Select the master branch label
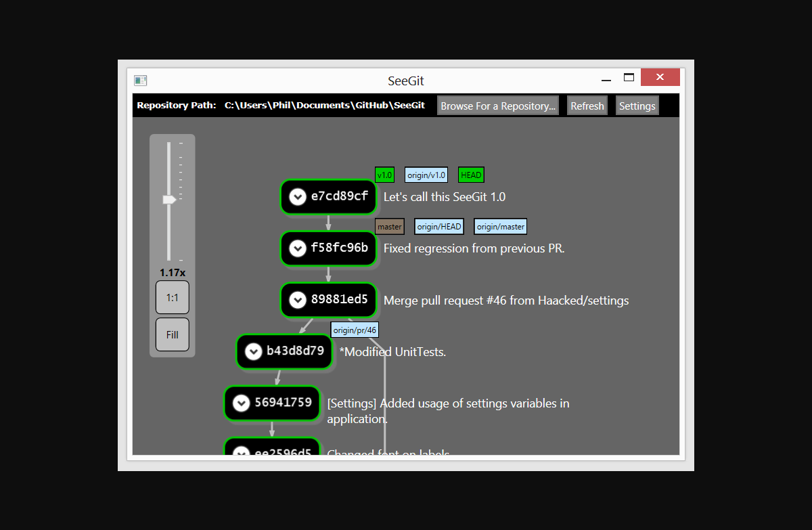This screenshot has height=530, width=812. coord(390,227)
